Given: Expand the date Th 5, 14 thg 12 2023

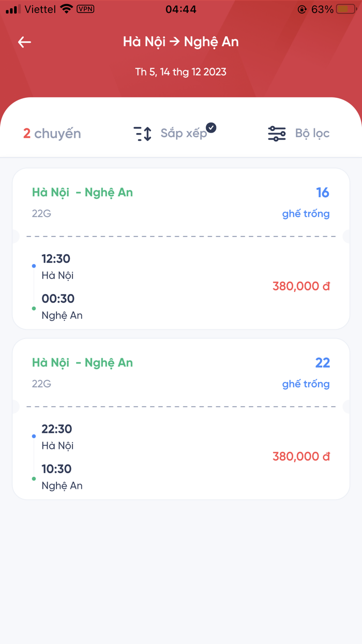Looking at the screenshot, I should click(x=180, y=72).
